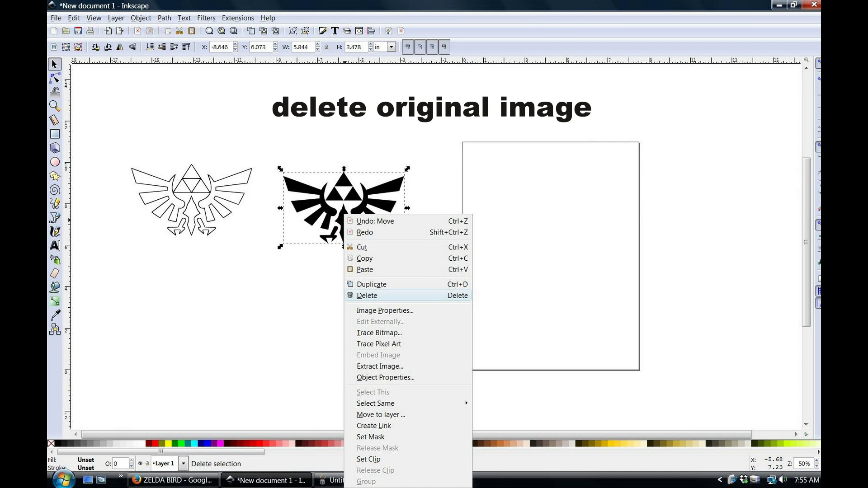This screenshot has width=868, height=488.
Task: Click the Group objects toolbar icon
Action: 293,31
